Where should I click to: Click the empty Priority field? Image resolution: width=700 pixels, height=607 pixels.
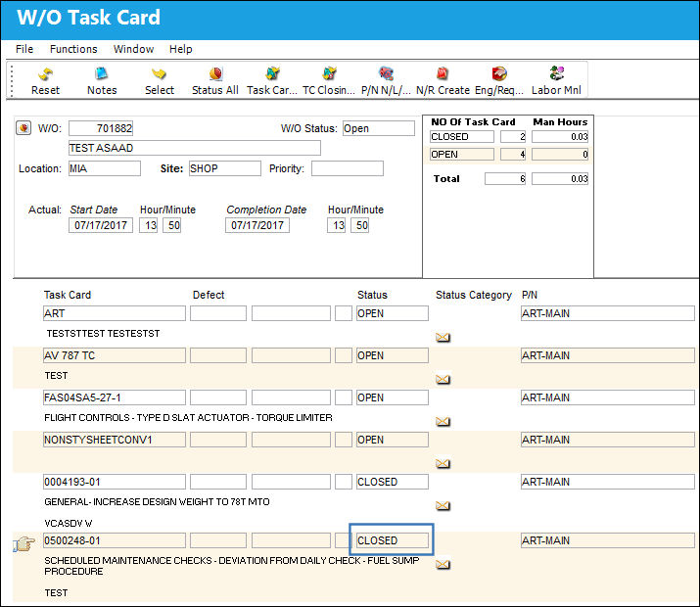348,168
